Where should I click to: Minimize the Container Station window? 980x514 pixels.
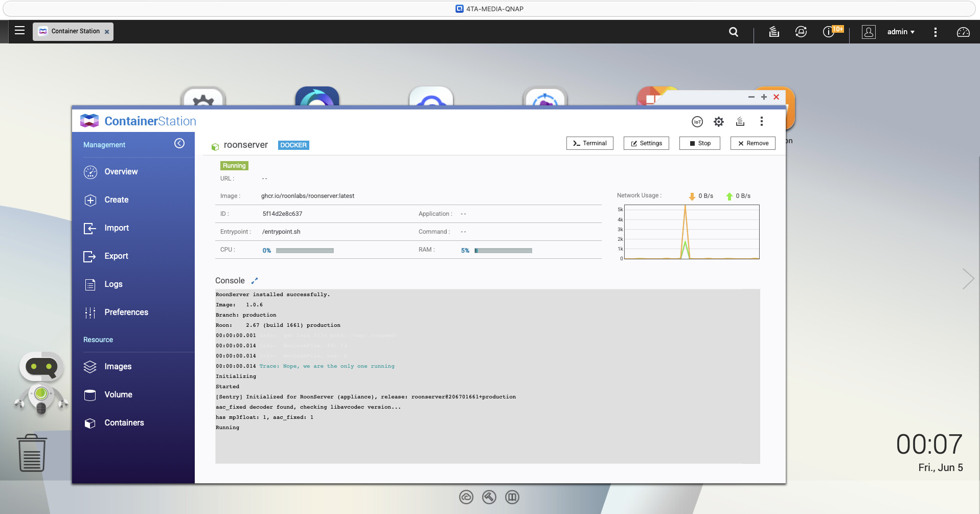(x=751, y=97)
